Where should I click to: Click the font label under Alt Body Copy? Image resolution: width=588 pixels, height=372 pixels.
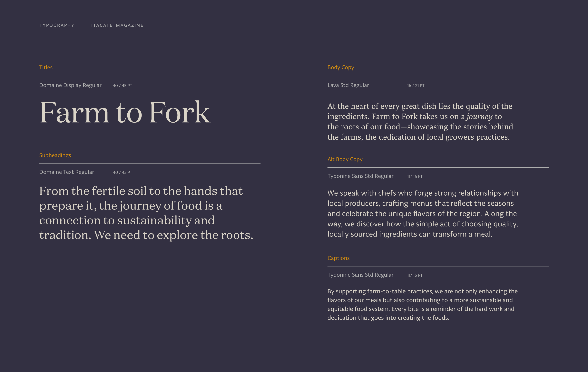tap(360, 176)
